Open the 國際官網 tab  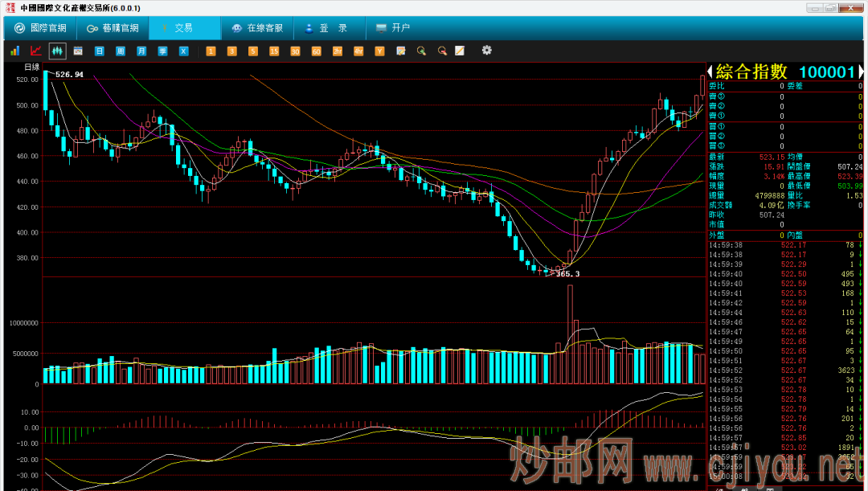pos(40,28)
